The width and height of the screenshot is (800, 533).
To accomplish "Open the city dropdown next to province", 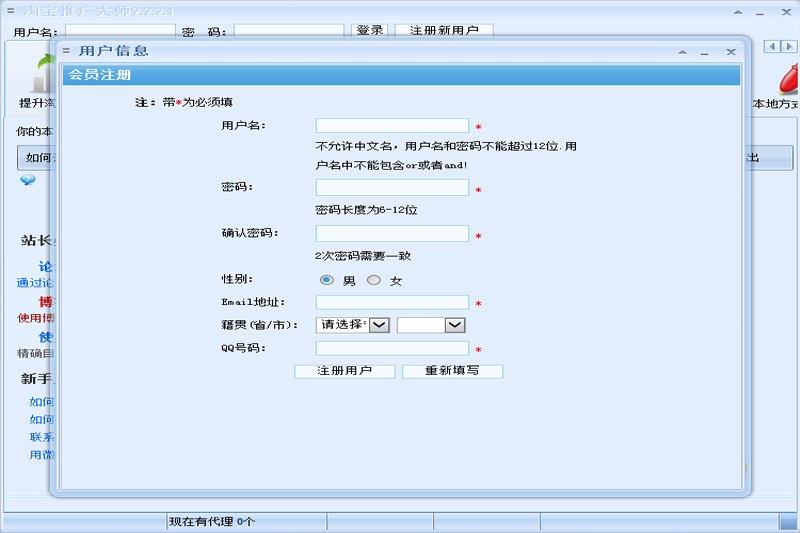I will [x=431, y=325].
